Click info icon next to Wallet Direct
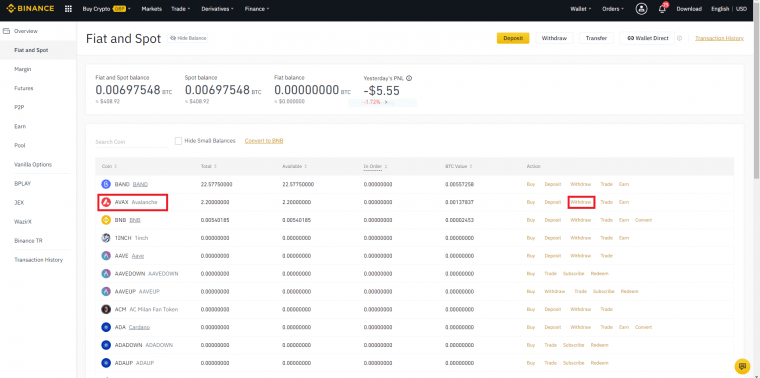This screenshot has height=378, width=760. coord(679,38)
